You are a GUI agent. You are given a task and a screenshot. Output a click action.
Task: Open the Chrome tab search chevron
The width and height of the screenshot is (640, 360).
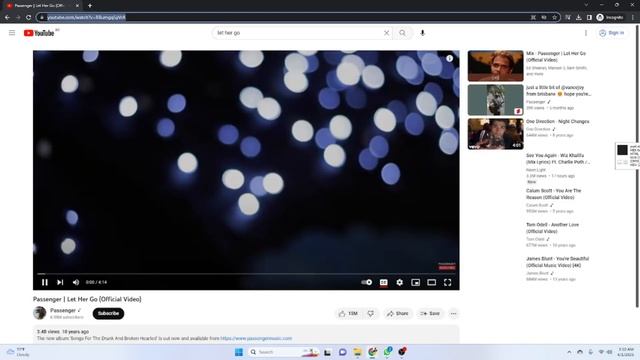[x=586, y=5]
